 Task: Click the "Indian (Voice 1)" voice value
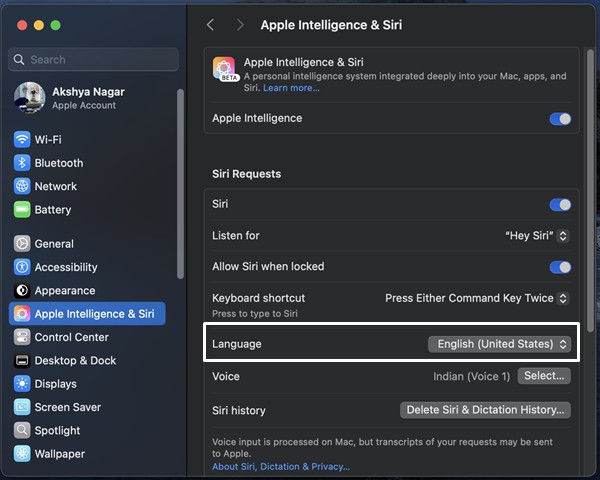(x=471, y=377)
